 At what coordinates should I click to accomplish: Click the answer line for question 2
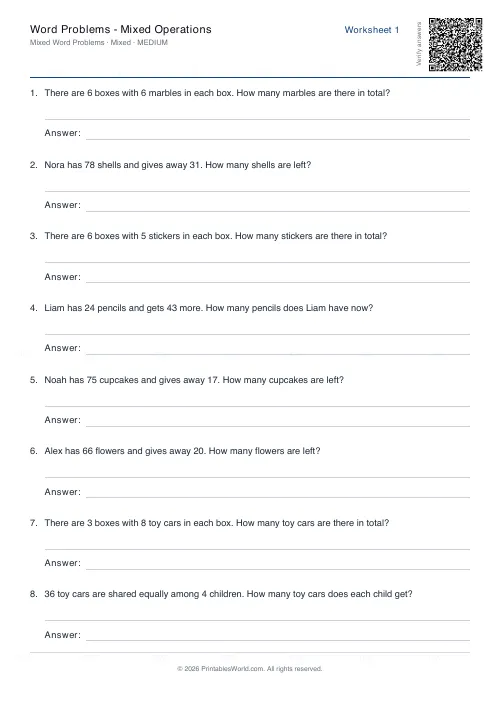point(278,207)
